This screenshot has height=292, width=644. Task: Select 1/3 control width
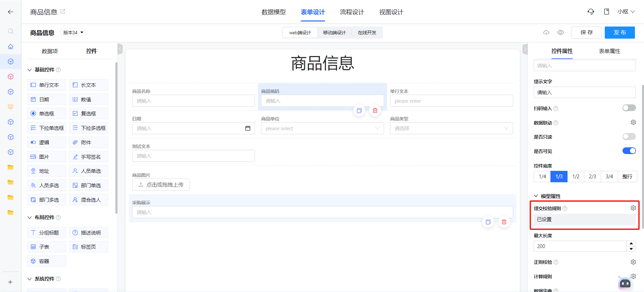point(559,177)
